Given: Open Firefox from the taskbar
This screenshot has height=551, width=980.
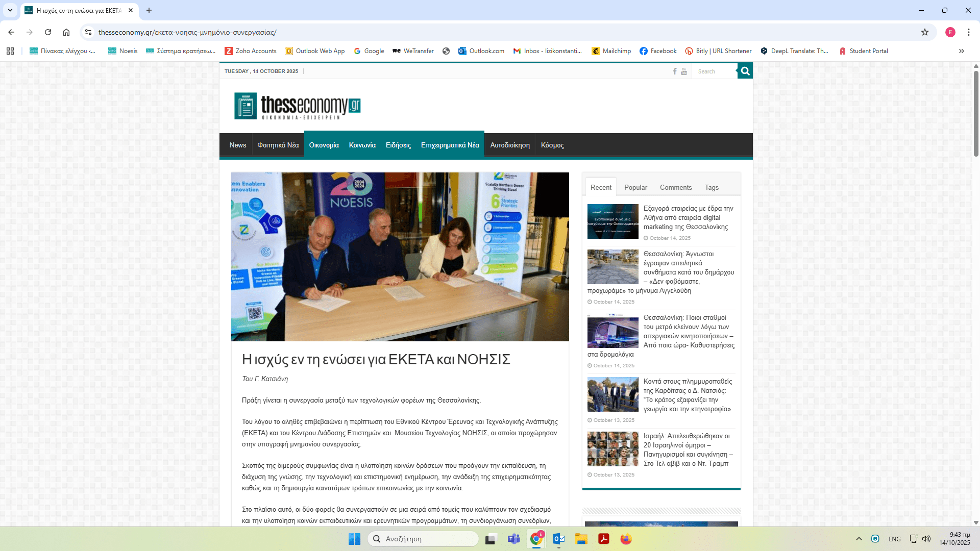Looking at the screenshot, I should [626, 539].
